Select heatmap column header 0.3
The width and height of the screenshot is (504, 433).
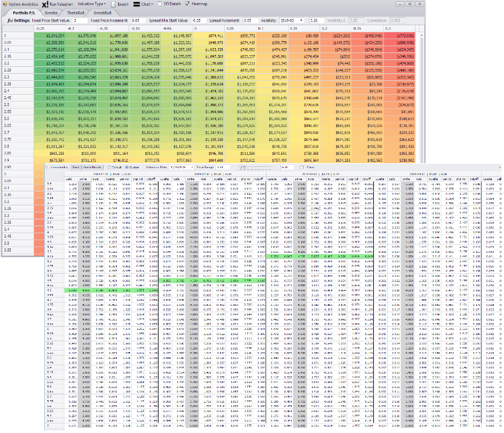[400, 28]
